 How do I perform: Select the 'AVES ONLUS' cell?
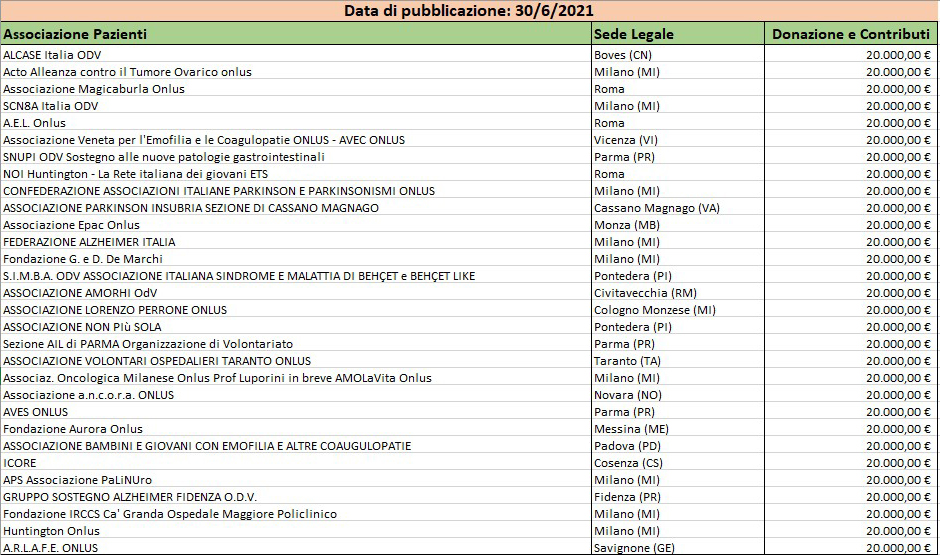pyautogui.click(x=296, y=412)
